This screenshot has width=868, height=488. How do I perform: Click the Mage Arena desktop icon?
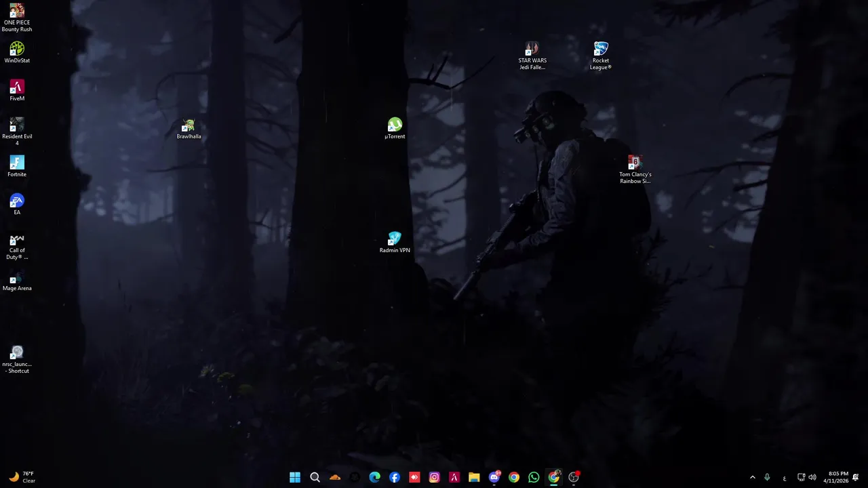(x=17, y=281)
